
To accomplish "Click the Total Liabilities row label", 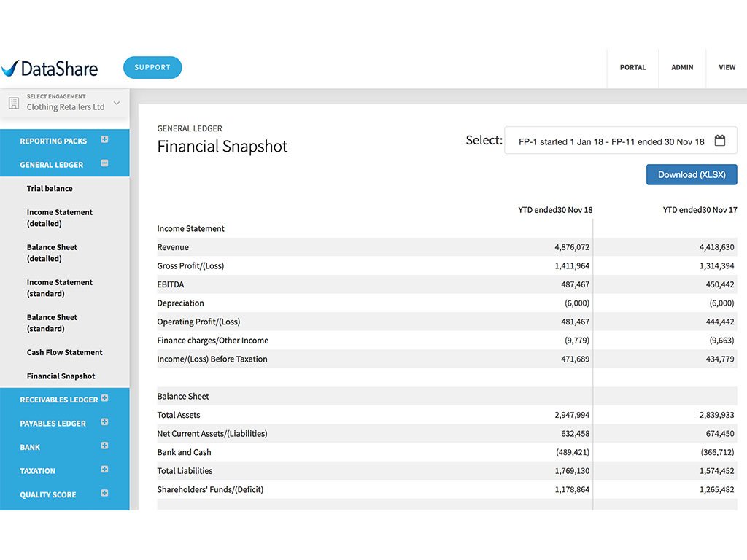I will coord(185,471).
